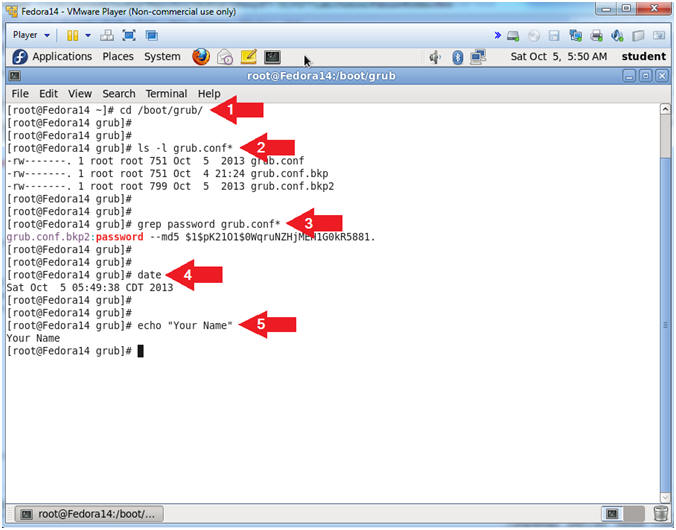Click the network adapter device icon
This screenshot has height=530, width=676.
pos(575,35)
